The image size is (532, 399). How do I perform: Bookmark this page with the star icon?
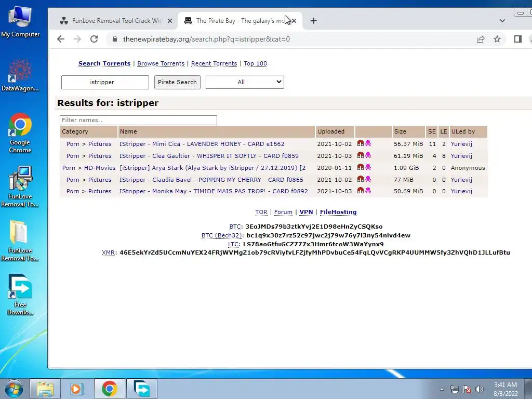click(x=497, y=39)
